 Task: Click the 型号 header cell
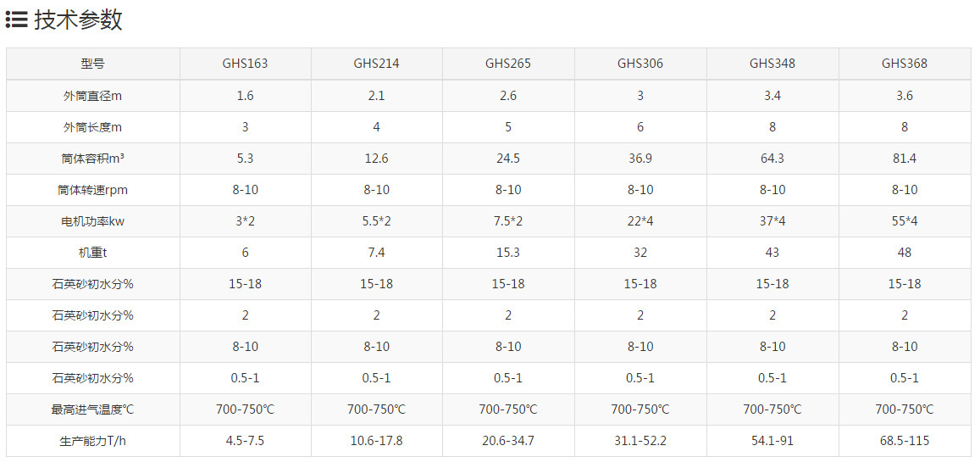[92, 64]
